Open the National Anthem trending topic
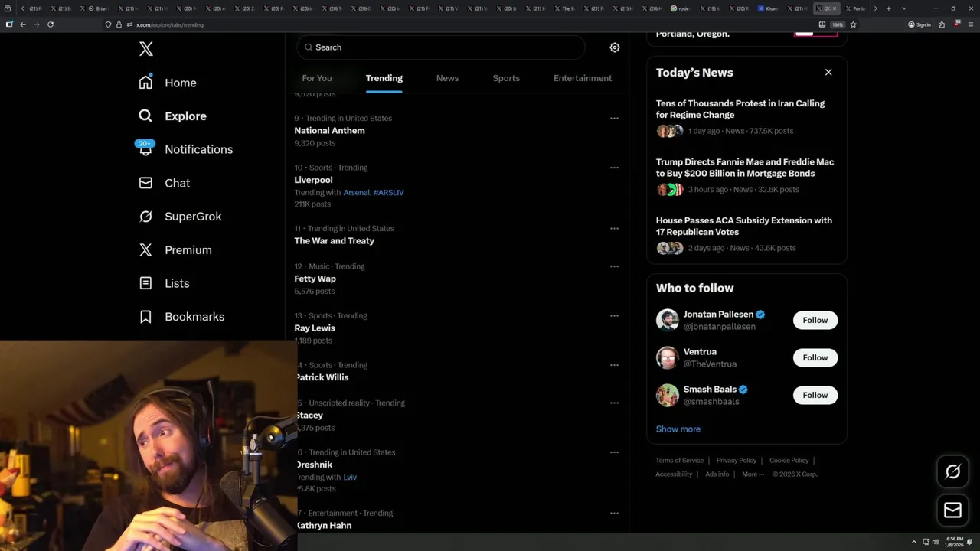This screenshot has height=551, width=980. (329, 131)
